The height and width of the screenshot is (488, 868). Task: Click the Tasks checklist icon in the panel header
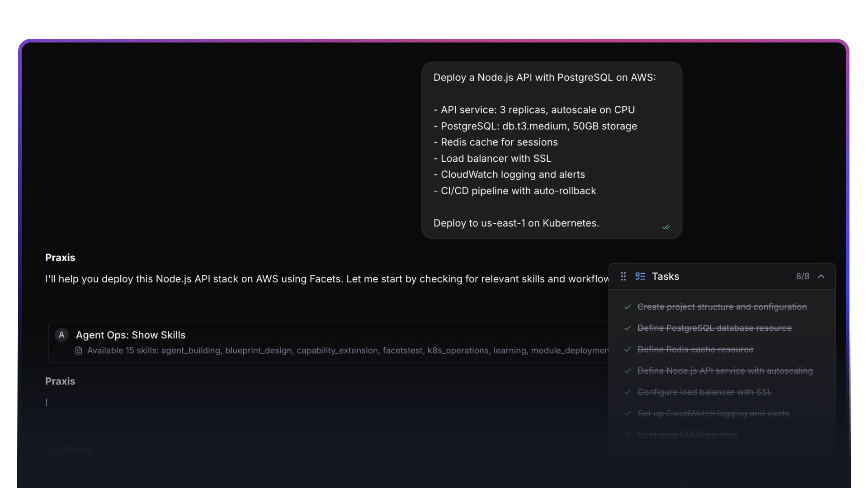(x=641, y=276)
